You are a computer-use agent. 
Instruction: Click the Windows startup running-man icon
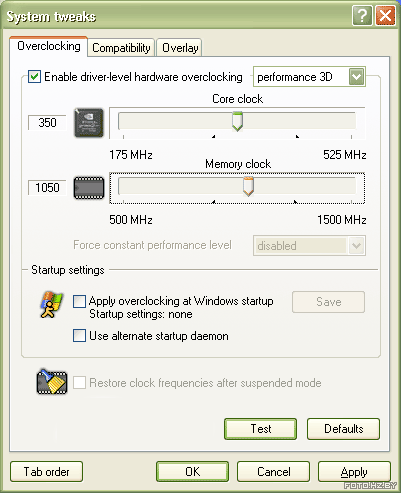(x=51, y=304)
